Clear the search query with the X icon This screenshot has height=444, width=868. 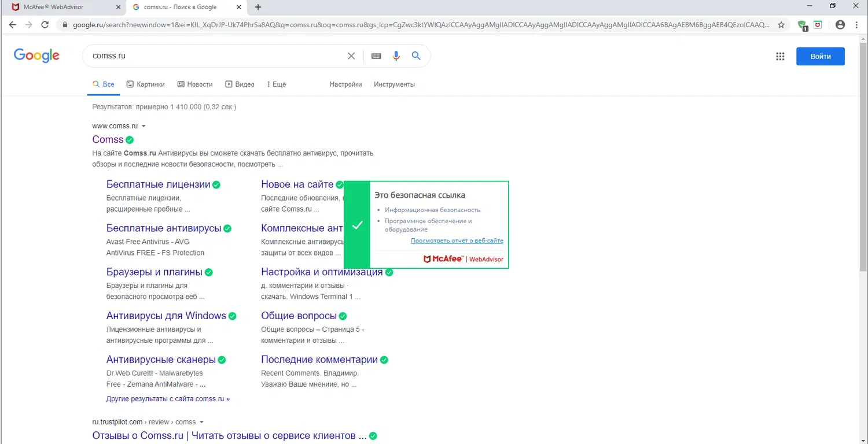351,56
